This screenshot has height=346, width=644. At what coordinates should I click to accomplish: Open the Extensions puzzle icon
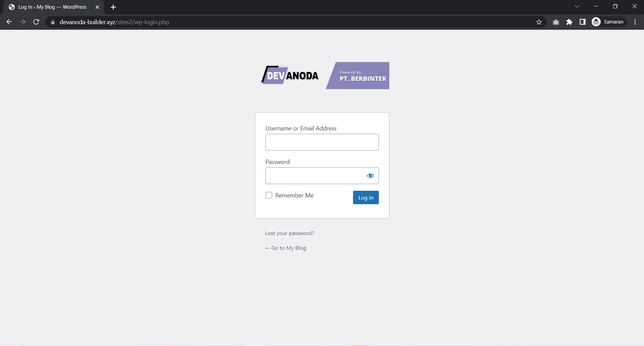[x=569, y=22]
